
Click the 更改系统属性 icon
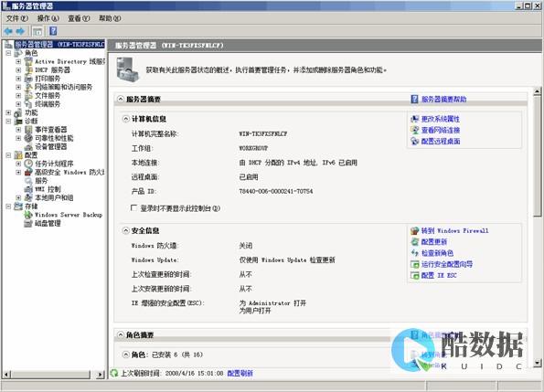(414, 119)
